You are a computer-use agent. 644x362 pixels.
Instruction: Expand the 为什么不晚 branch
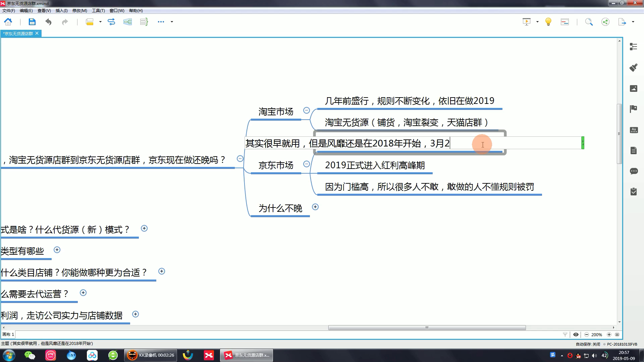point(315,207)
